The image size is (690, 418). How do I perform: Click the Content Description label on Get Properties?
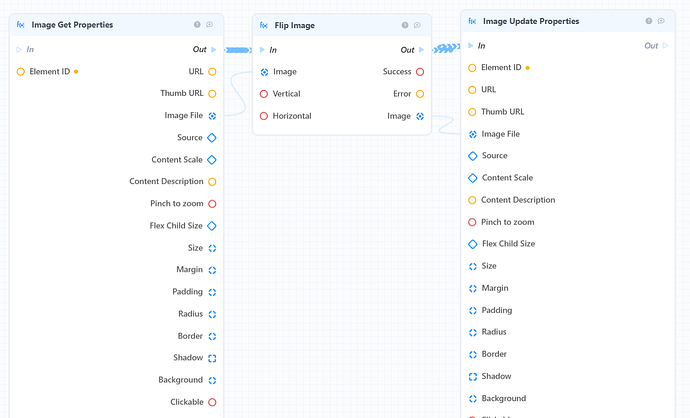pos(166,181)
